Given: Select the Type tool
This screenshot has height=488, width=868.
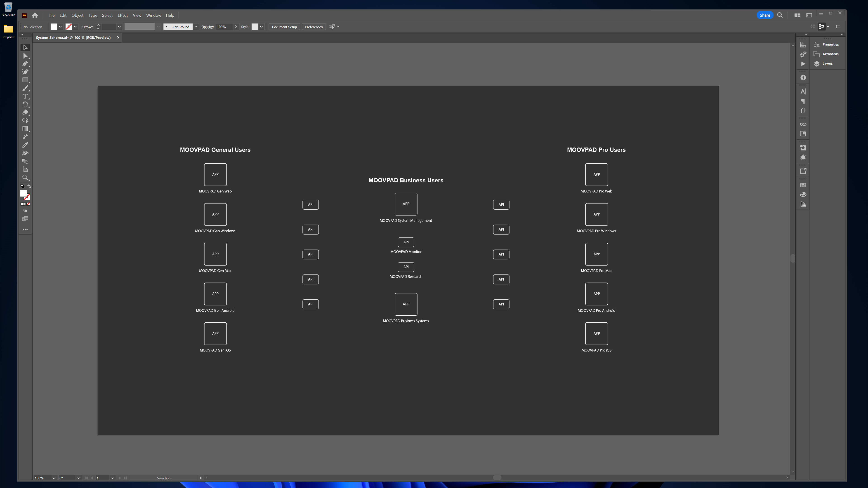Looking at the screenshot, I should tap(26, 96).
